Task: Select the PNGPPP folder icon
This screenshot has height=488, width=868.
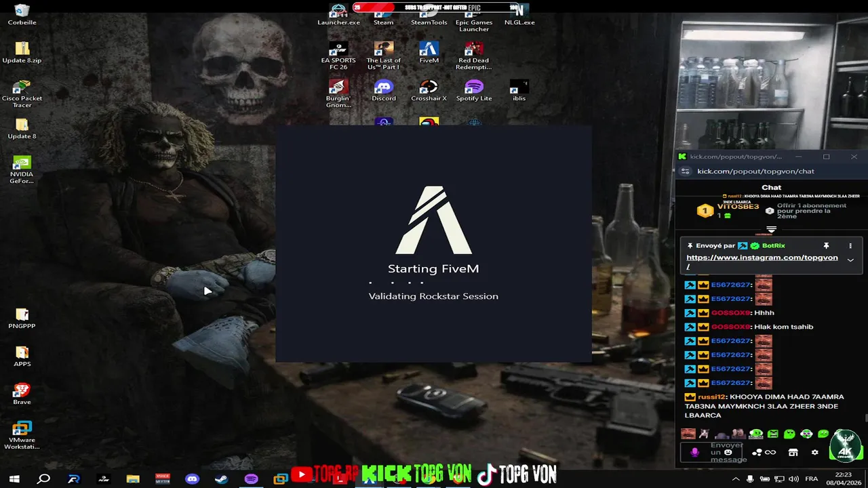Action: click(x=22, y=318)
